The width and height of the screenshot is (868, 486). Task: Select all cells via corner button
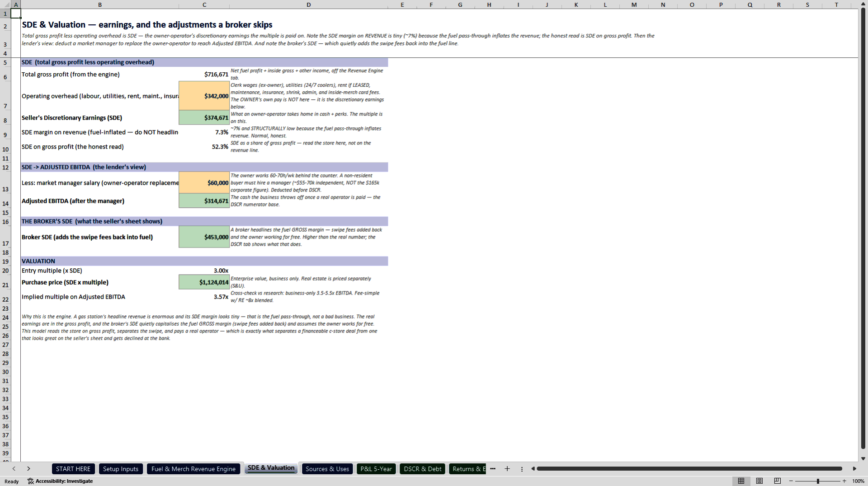click(5, 5)
